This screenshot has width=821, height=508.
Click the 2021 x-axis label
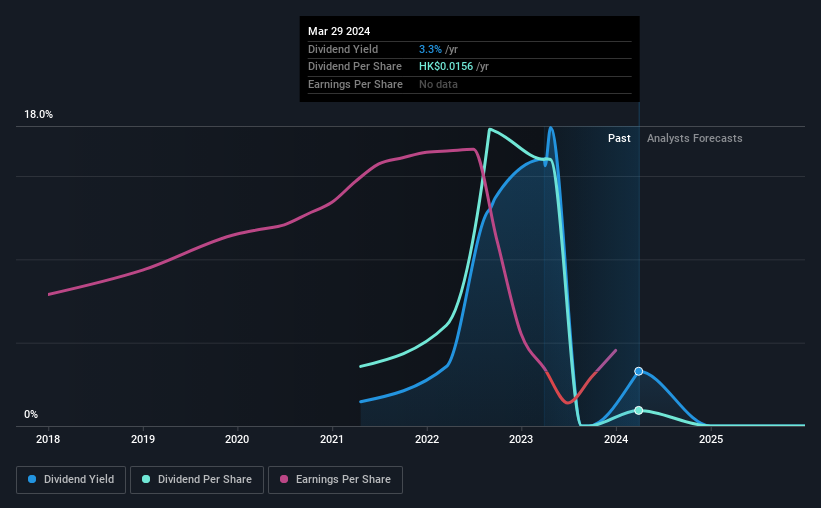pyautogui.click(x=332, y=439)
